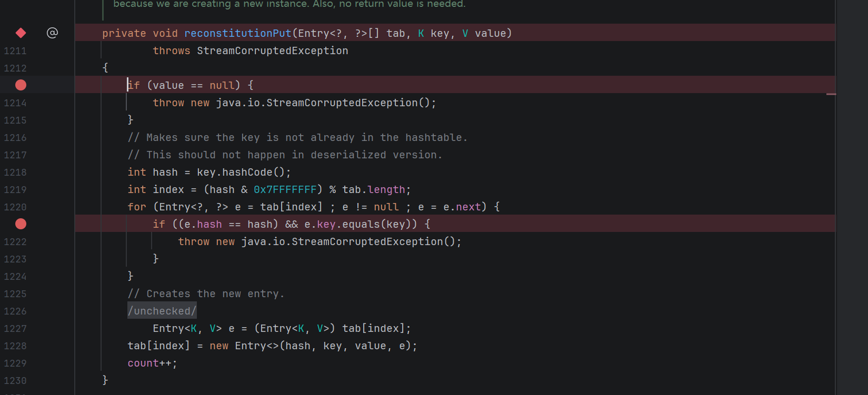Remove the diamond method breakpoint on reconstitutionPut
Viewport: 868px width, 395px height.
coord(21,33)
